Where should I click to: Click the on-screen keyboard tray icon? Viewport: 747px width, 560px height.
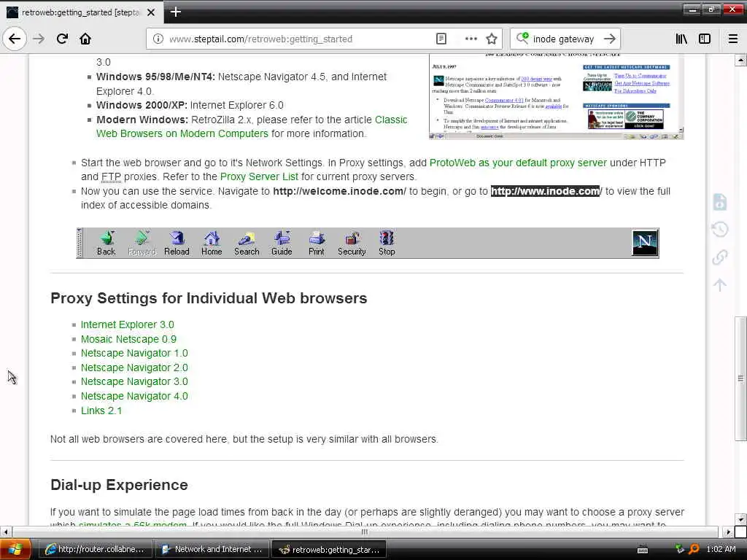click(643, 550)
